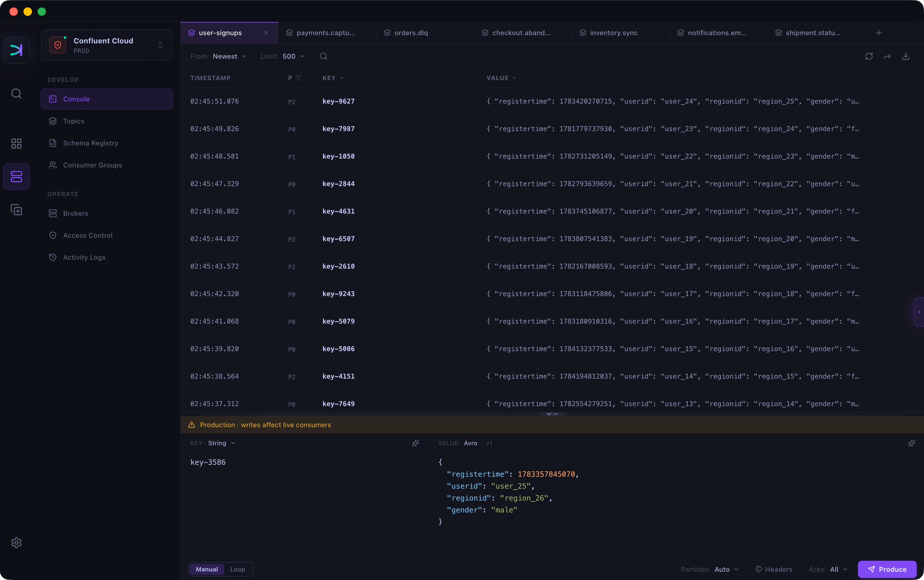Close the user-signups tab
924x580 pixels.
(266, 33)
